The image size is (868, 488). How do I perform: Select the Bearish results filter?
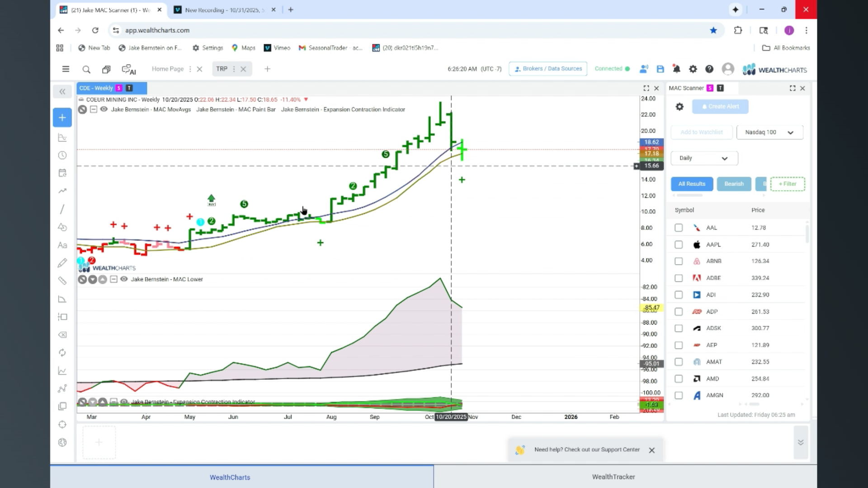734,184
